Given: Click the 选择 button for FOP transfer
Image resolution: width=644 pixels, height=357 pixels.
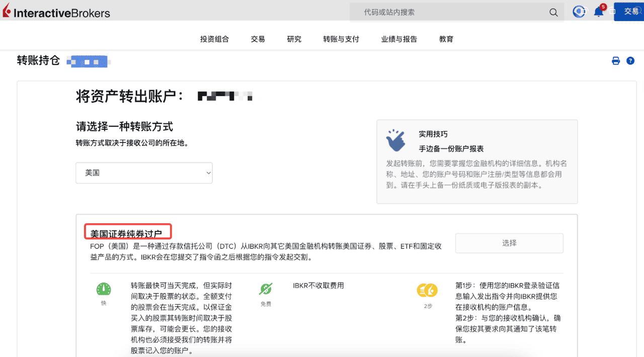Looking at the screenshot, I should click(509, 243).
